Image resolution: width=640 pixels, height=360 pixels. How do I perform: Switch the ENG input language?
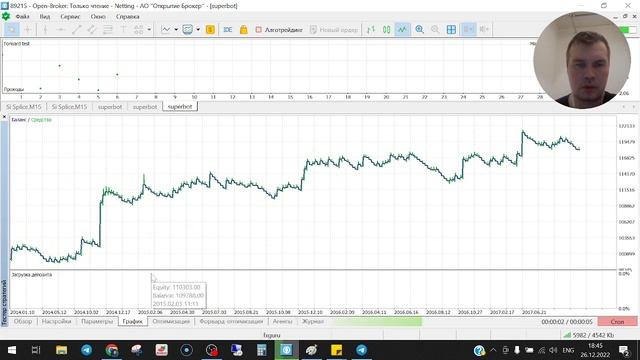tap(568, 350)
